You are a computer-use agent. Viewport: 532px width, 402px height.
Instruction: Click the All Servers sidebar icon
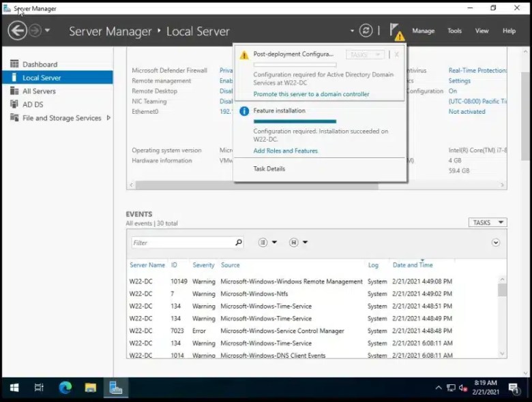point(14,91)
